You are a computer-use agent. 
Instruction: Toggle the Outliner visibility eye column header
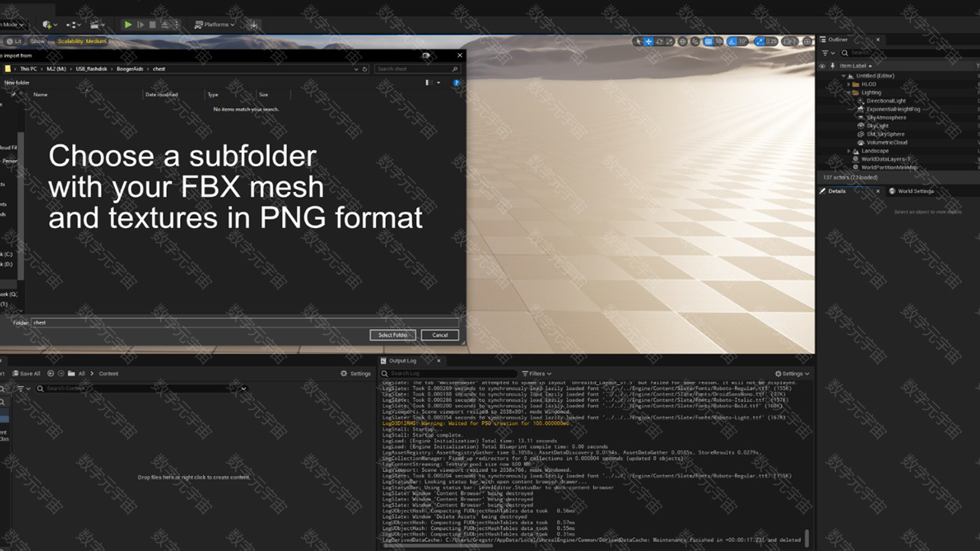pos(822,66)
